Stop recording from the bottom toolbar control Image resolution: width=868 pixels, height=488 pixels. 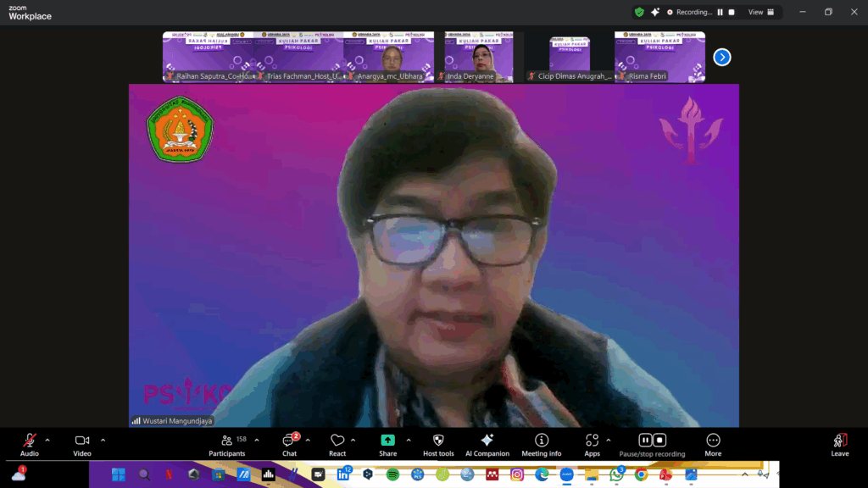[x=659, y=440]
